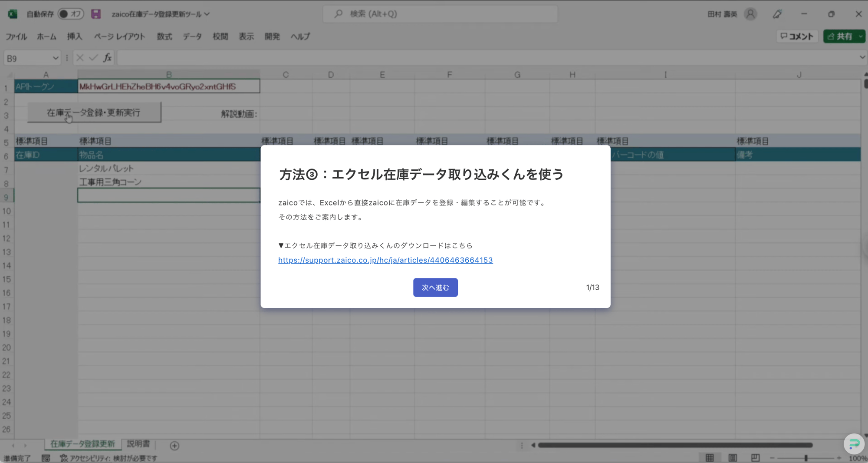Click the zoom in plus icon
Image resolution: width=868 pixels, height=463 pixels.
(839, 458)
